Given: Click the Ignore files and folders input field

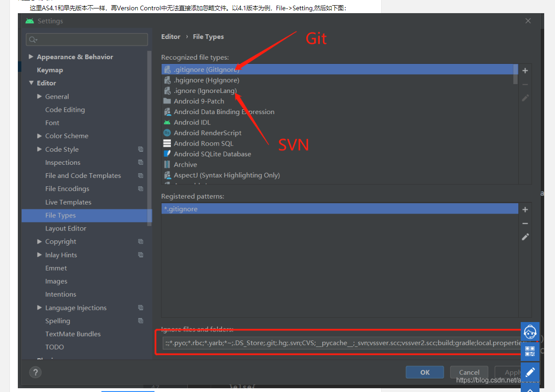Looking at the screenshot, I should [x=329, y=343].
